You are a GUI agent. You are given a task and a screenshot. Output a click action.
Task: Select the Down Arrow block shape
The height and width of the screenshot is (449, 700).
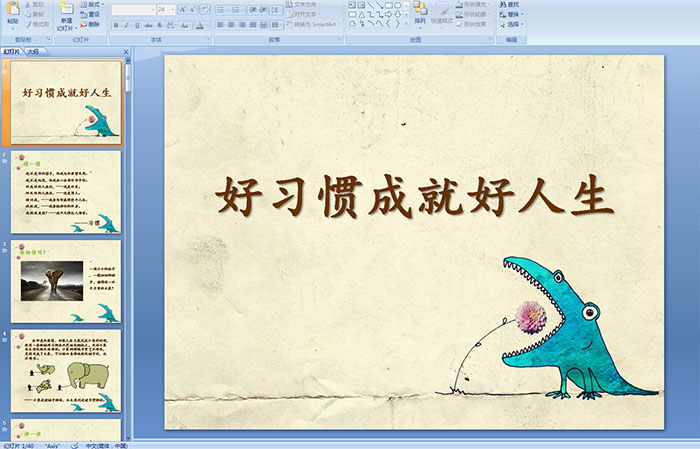(397, 14)
